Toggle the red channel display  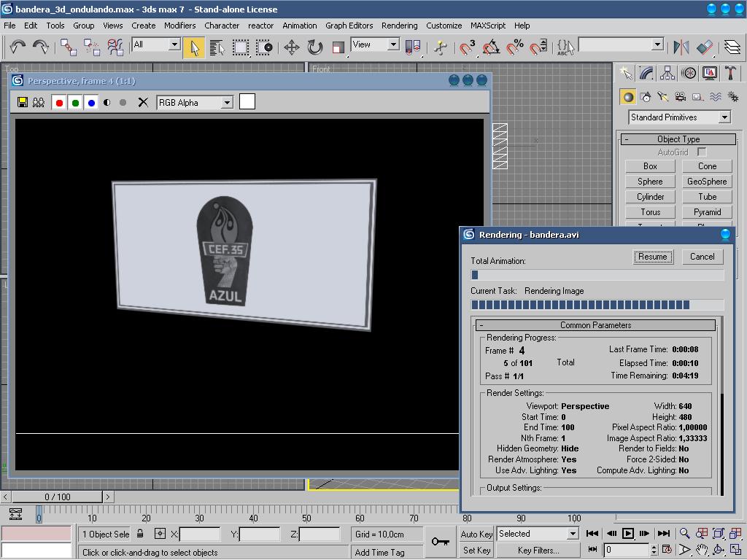[x=59, y=103]
